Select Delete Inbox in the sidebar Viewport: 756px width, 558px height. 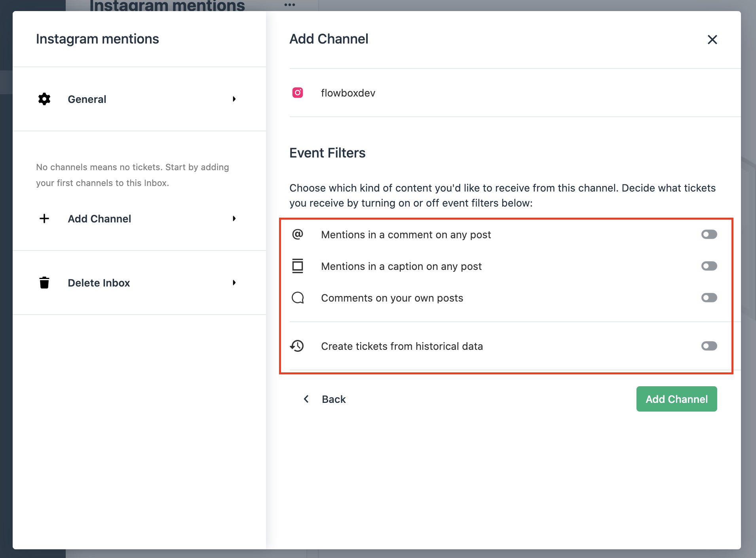click(x=99, y=283)
